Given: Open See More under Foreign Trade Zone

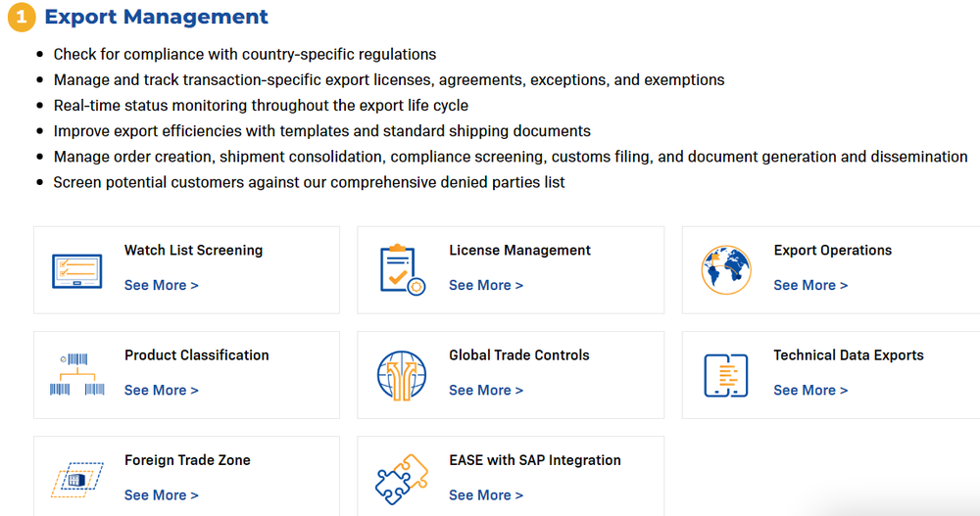Looking at the screenshot, I should tap(162, 494).
